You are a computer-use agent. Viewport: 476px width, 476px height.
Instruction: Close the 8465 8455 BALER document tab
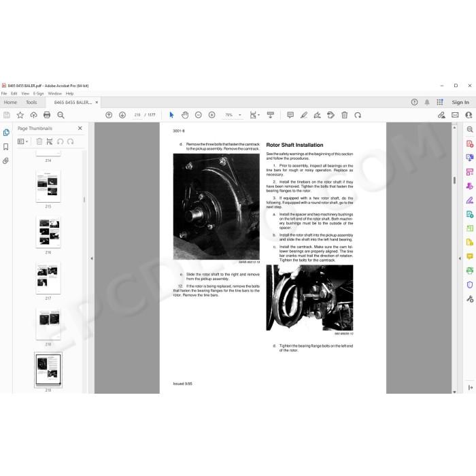pyautogui.click(x=97, y=102)
